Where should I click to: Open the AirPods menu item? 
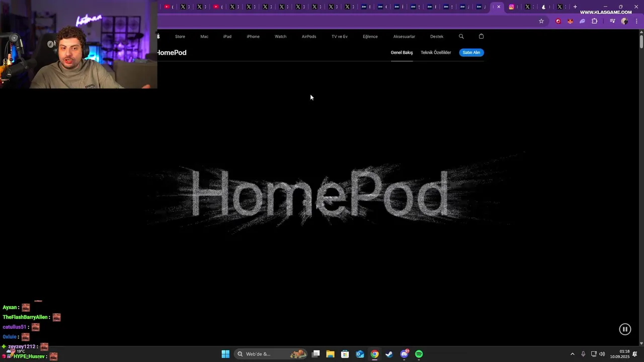tap(309, 36)
